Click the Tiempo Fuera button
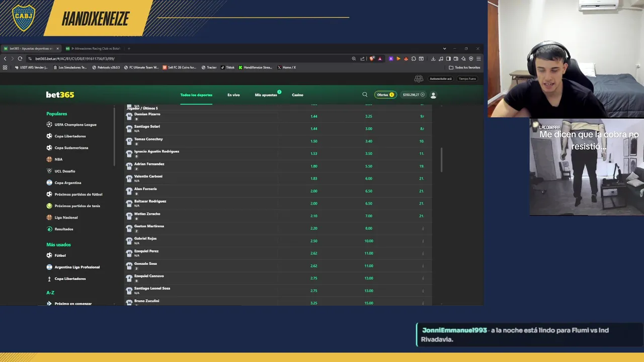The width and height of the screenshot is (644, 362). (x=467, y=78)
